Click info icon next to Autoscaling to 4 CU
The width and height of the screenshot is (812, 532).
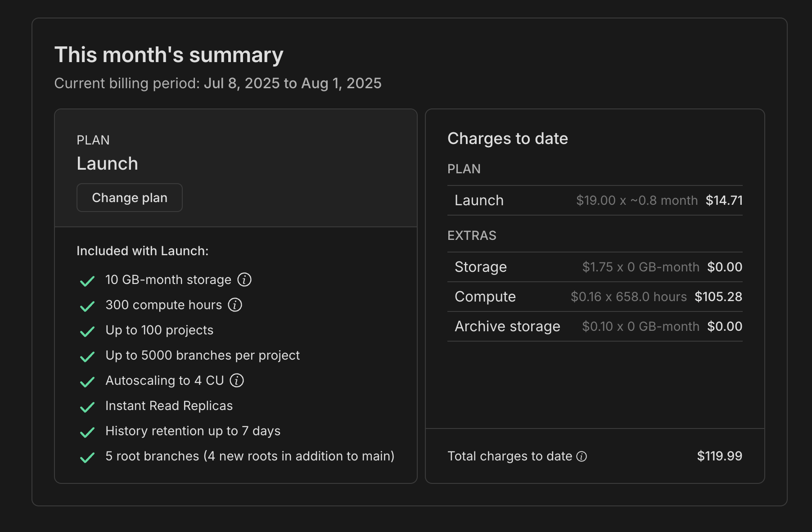coord(237,380)
